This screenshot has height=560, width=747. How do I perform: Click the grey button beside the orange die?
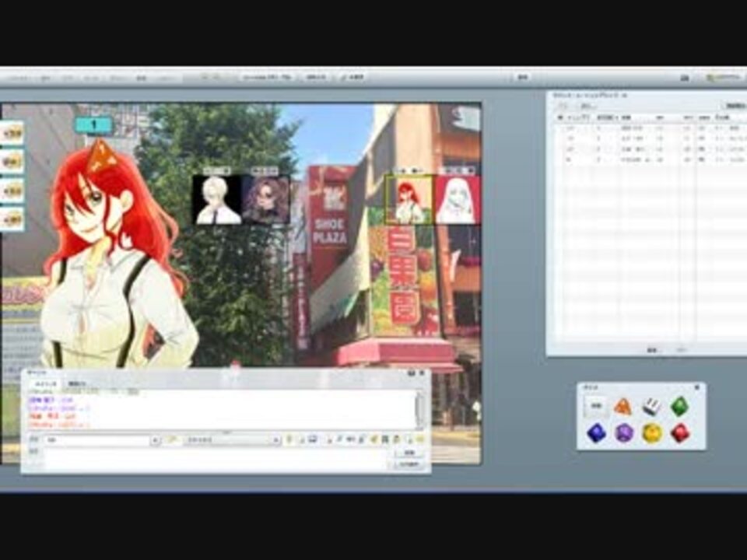[x=596, y=406]
